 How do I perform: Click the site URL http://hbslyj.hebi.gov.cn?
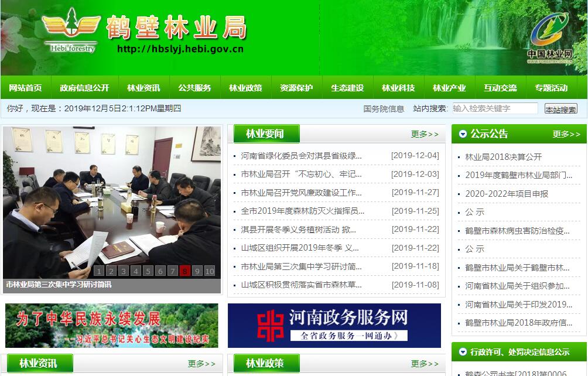click(180, 49)
